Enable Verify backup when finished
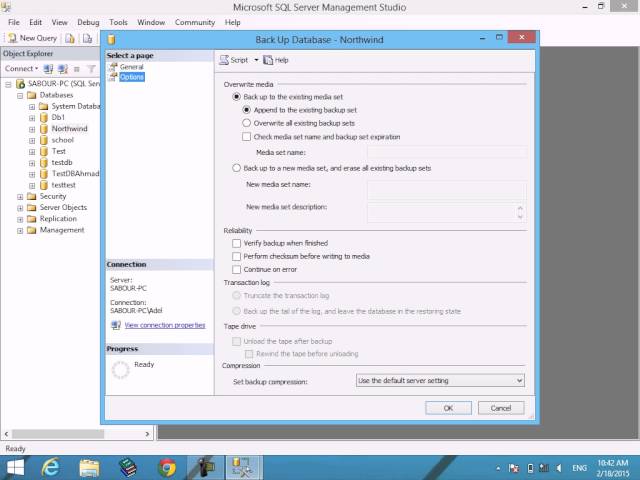 click(x=236, y=243)
